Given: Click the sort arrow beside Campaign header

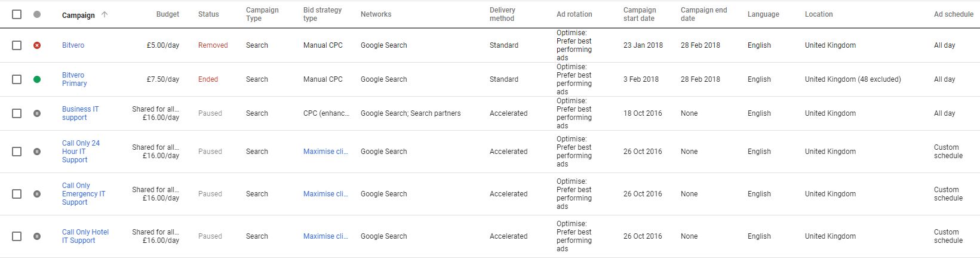Looking at the screenshot, I should tap(105, 15).
